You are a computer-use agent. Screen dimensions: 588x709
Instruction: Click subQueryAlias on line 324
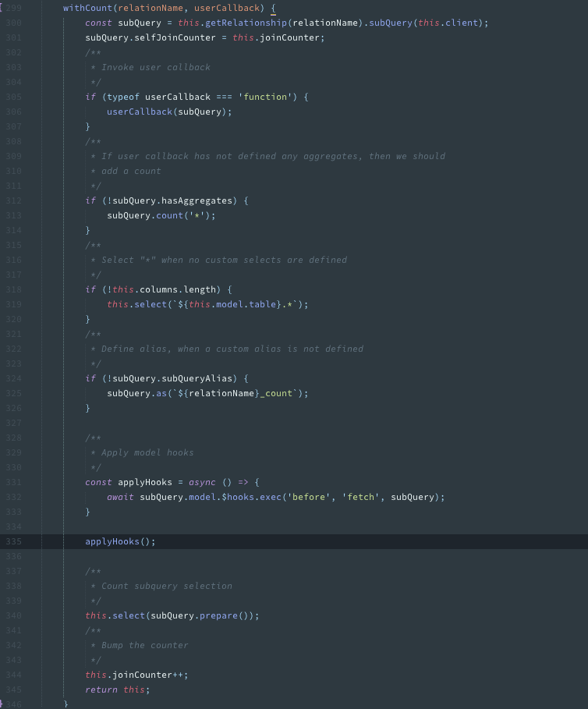(197, 378)
